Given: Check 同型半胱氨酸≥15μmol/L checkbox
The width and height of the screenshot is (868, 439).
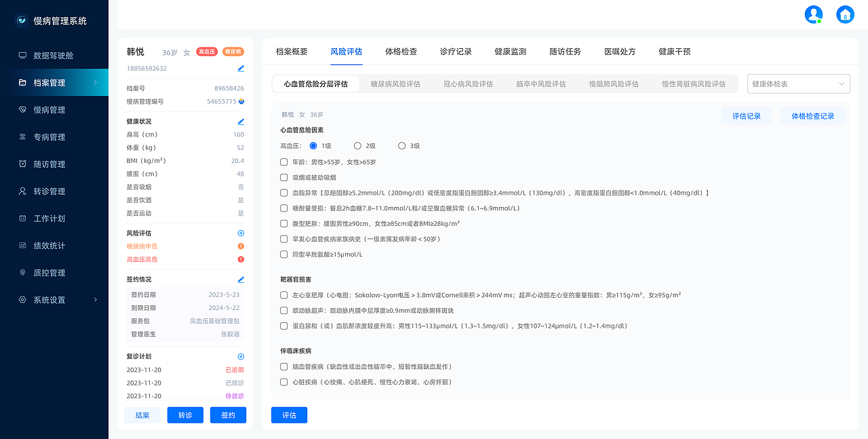Looking at the screenshot, I should point(284,255).
